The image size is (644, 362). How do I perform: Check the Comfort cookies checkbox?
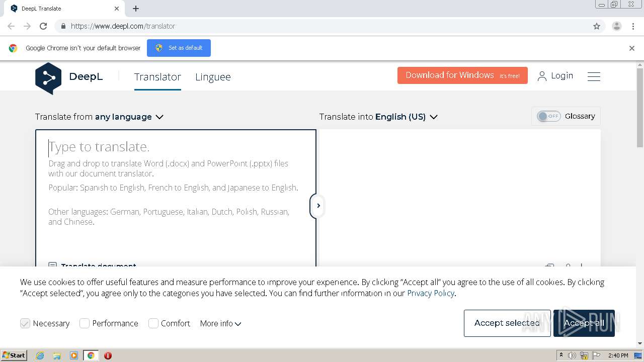pyautogui.click(x=153, y=323)
